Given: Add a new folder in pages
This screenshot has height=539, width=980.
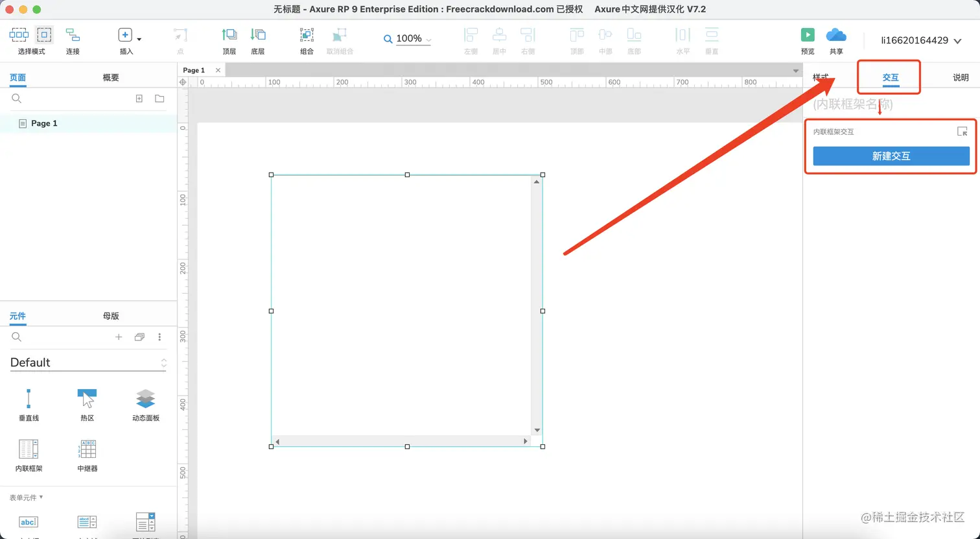Looking at the screenshot, I should tap(159, 99).
